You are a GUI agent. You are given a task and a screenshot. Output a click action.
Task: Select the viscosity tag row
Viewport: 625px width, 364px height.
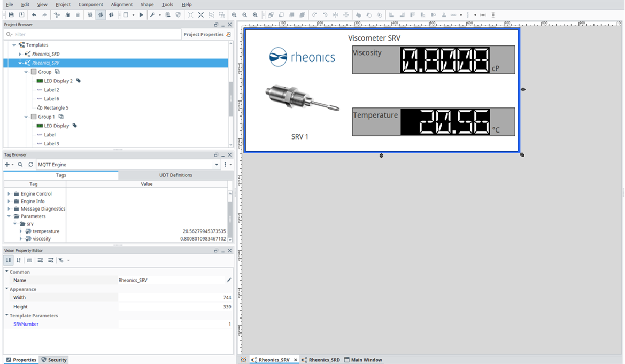click(115, 239)
